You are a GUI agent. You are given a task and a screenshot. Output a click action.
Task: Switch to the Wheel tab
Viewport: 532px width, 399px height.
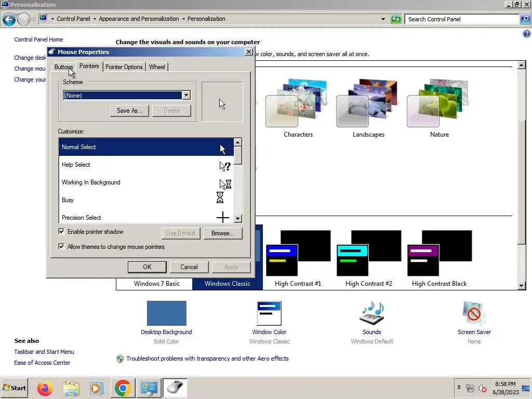click(157, 67)
